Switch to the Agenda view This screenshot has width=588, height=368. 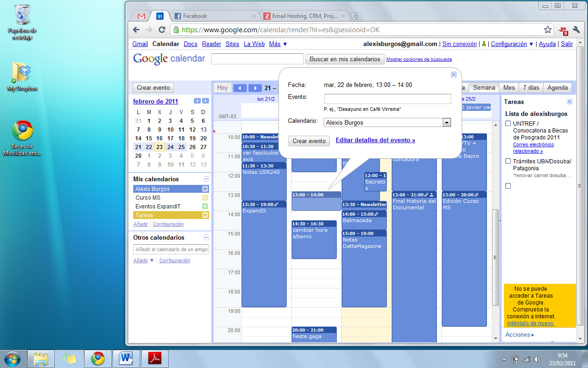click(558, 87)
